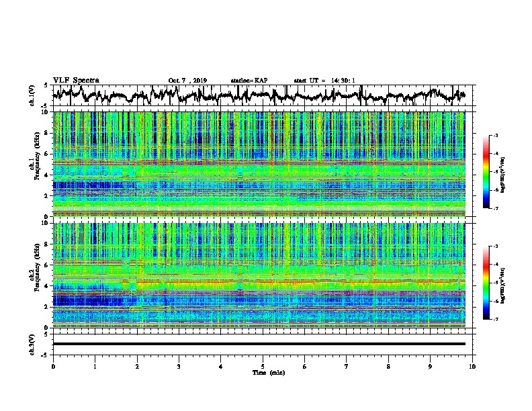Click the "Time (min)" axis title
The height and width of the screenshot is (411, 532).
point(269,373)
